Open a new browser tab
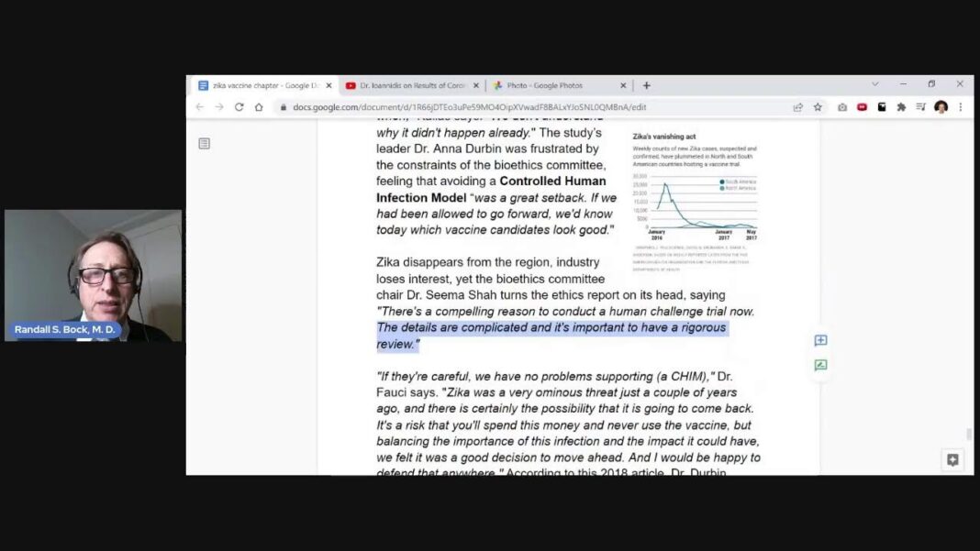 [646, 85]
